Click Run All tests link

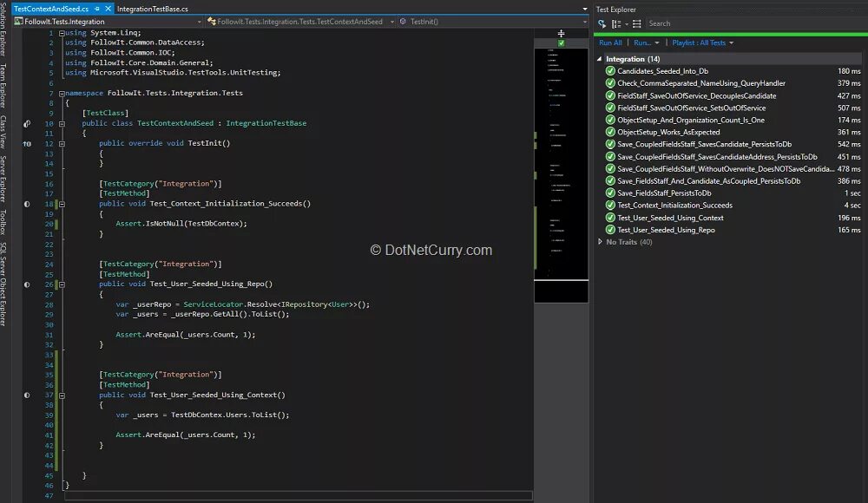pyautogui.click(x=610, y=42)
